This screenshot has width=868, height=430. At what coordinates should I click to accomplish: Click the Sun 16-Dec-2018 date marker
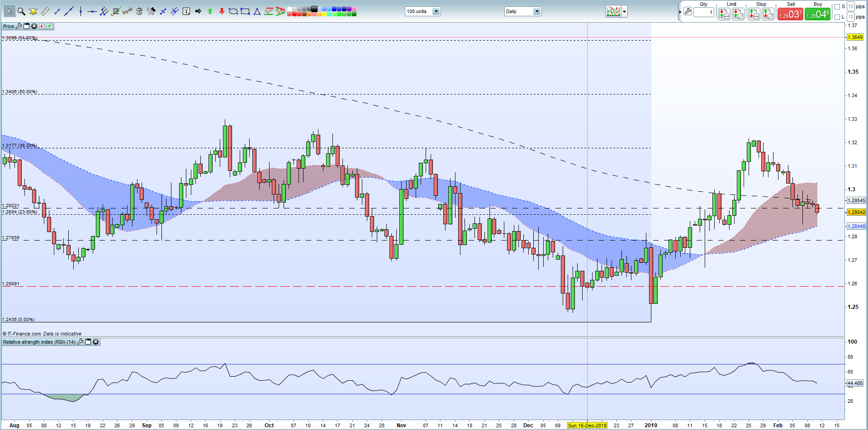tap(587, 425)
